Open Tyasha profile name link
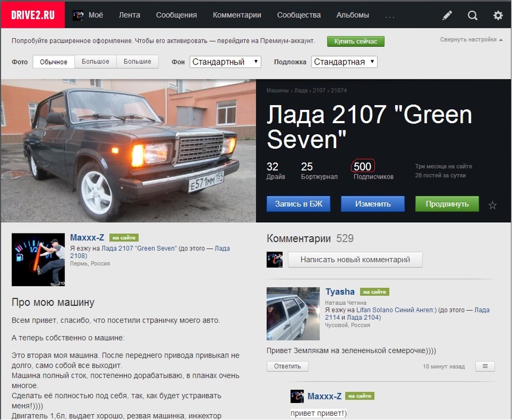Image resolution: width=512 pixels, height=420 pixels. click(x=340, y=292)
